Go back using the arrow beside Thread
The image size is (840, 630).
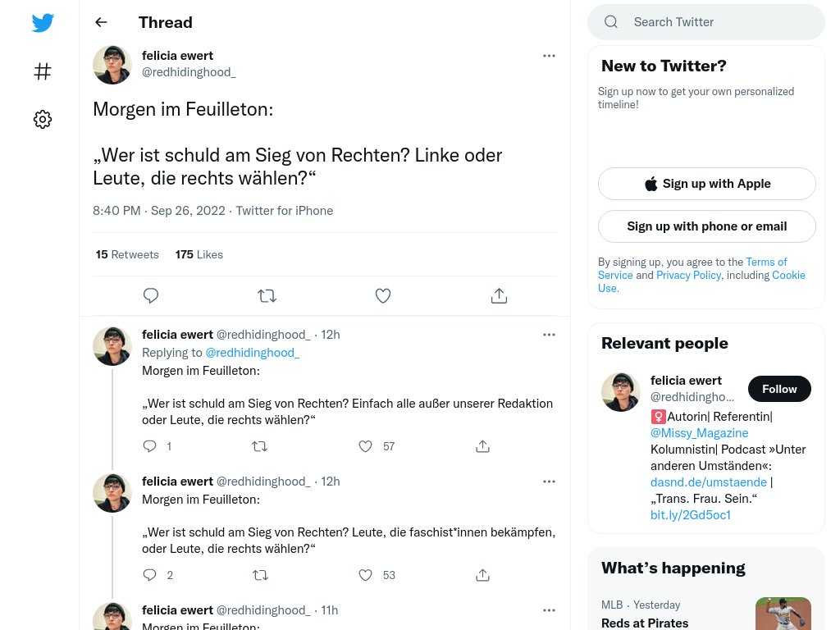coord(101,22)
